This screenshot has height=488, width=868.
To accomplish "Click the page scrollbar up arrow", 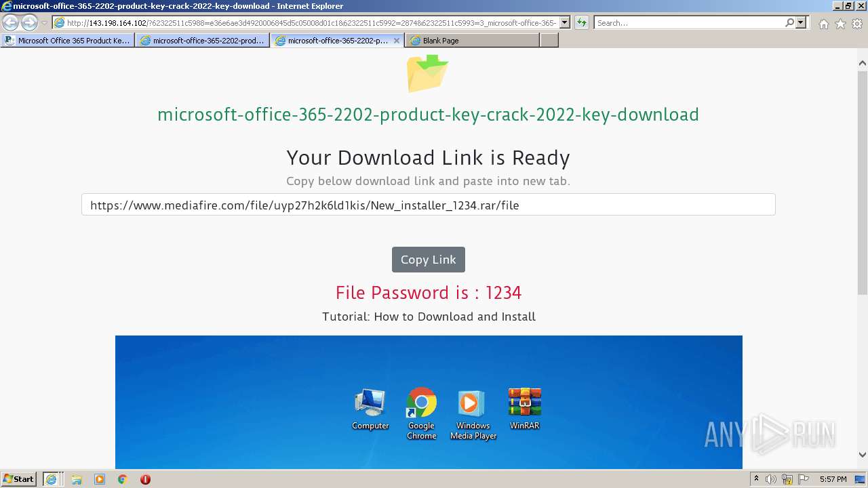I will [863, 63].
